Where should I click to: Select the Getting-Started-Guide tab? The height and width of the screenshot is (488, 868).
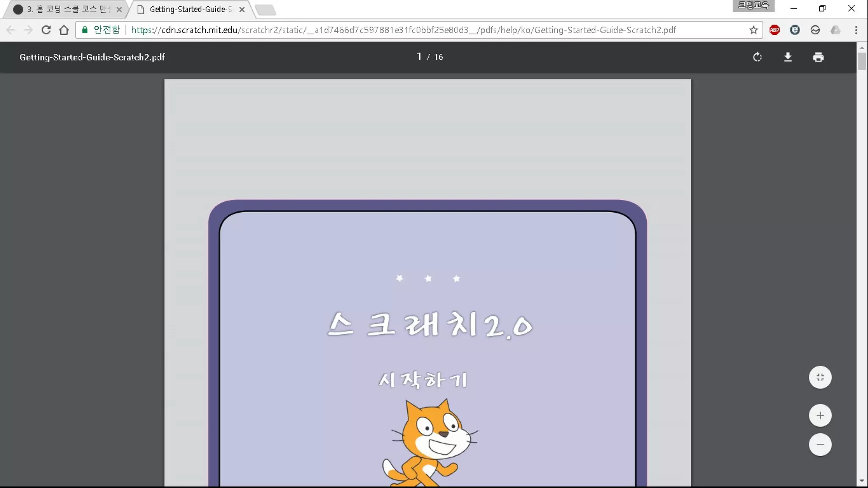(190, 9)
